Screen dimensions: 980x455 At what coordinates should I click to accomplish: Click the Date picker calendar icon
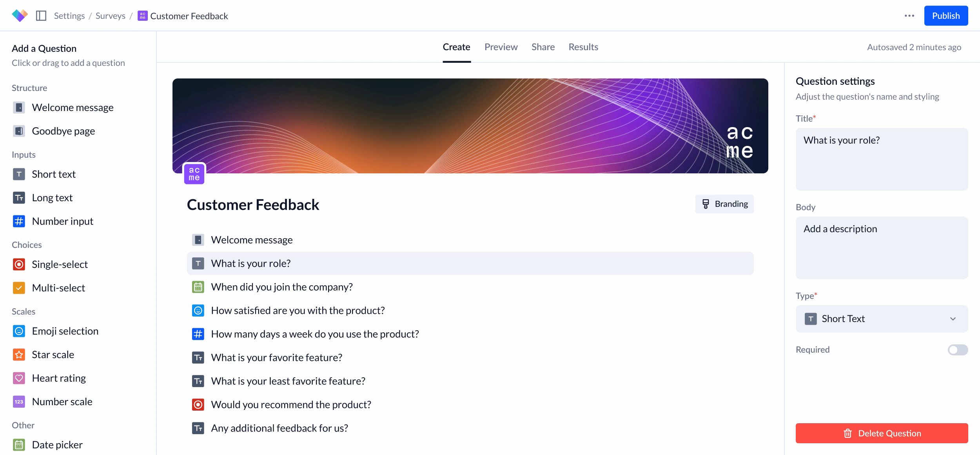[19, 445]
